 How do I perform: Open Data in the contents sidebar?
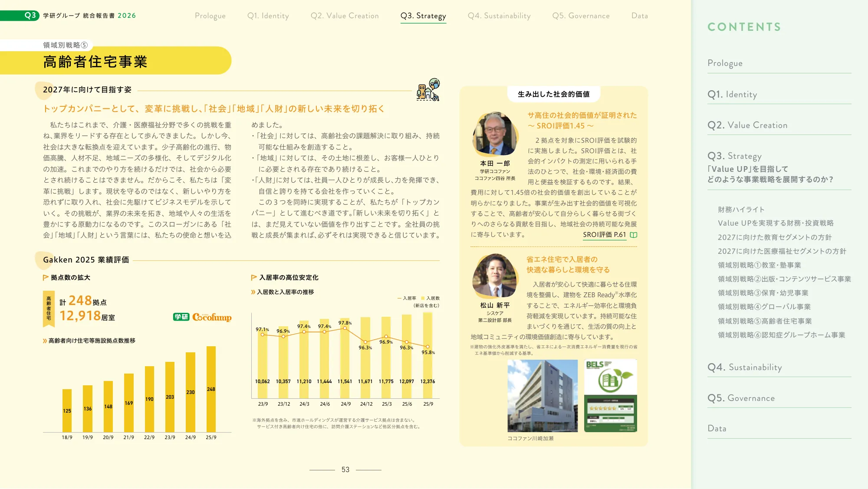(717, 428)
